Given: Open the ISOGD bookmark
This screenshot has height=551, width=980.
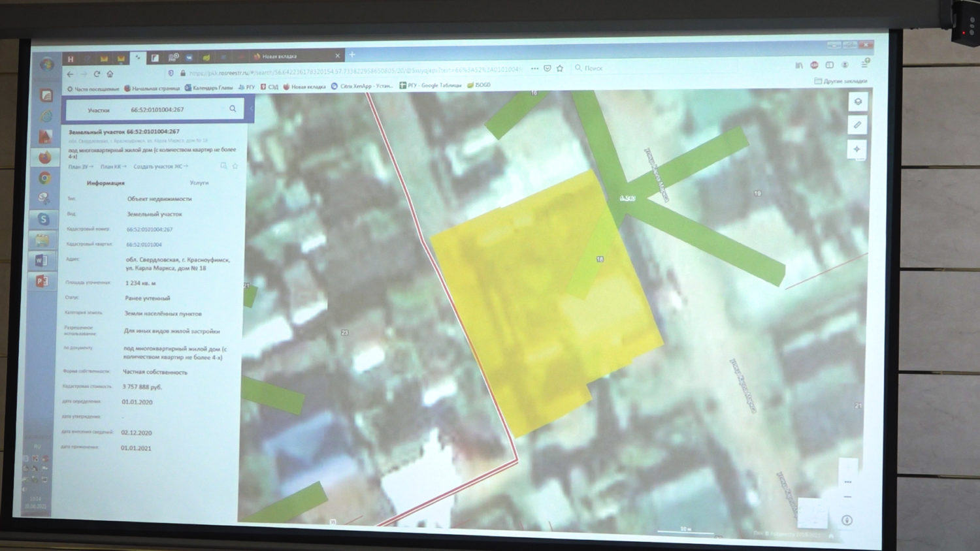Looking at the screenshot, I should [x=479, y=85].
